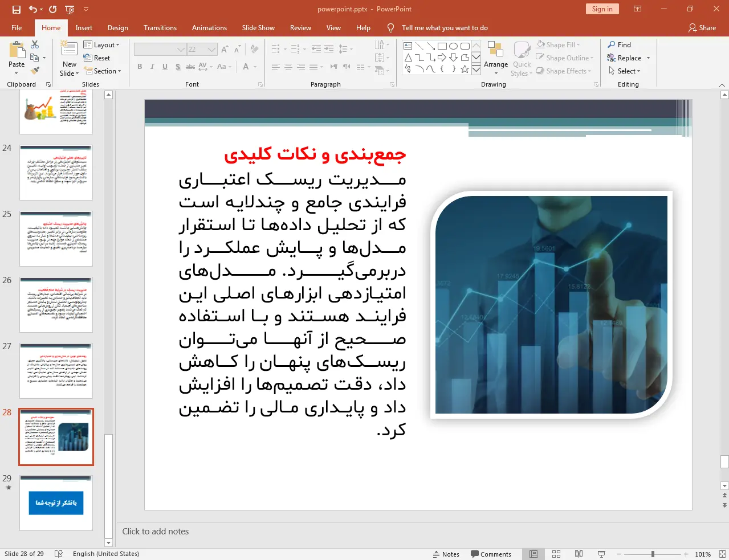The width and height of the screenshot is (729, 560).
Task: Select slide 29 thumbnail
Action: coord(56,503)
